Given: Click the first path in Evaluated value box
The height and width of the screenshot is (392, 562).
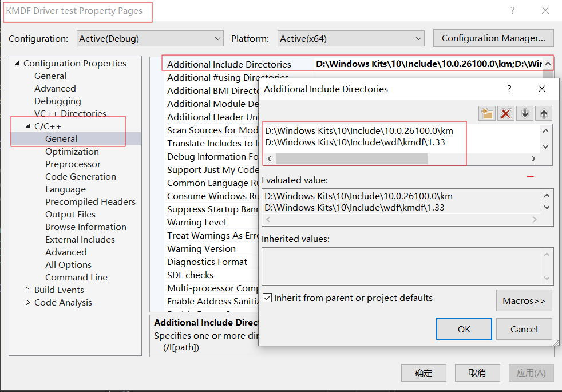Looking at the screenshot, I should [358, 196].
